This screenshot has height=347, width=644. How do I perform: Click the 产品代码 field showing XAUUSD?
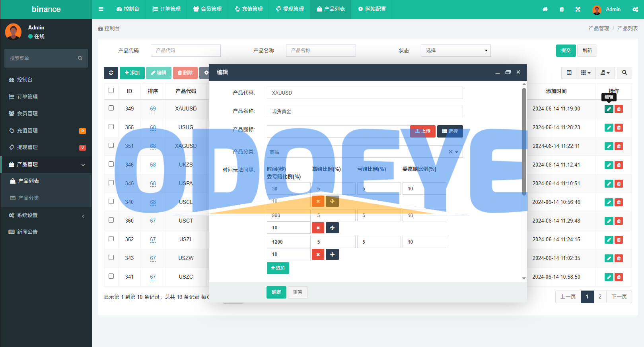pos(365,93)
